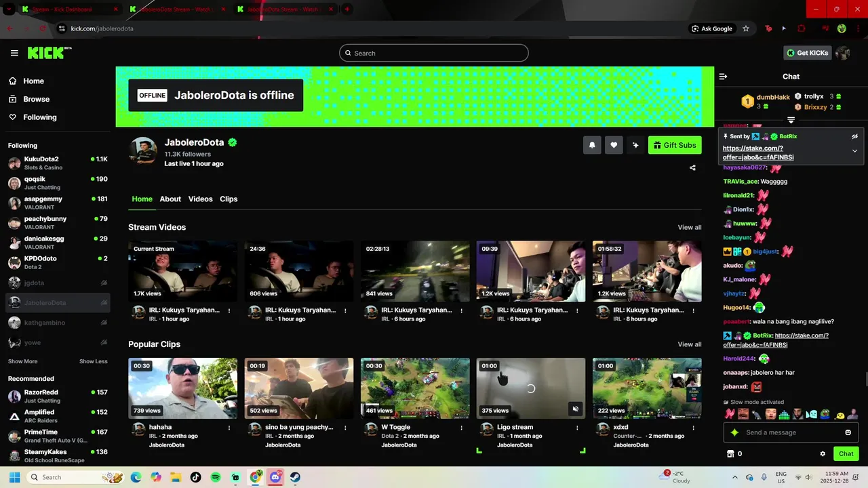Play the 'hahaha' clip thumbnail
Viewport: 868px width, 488px height.
pyautogui.click(x=183, y=388)
